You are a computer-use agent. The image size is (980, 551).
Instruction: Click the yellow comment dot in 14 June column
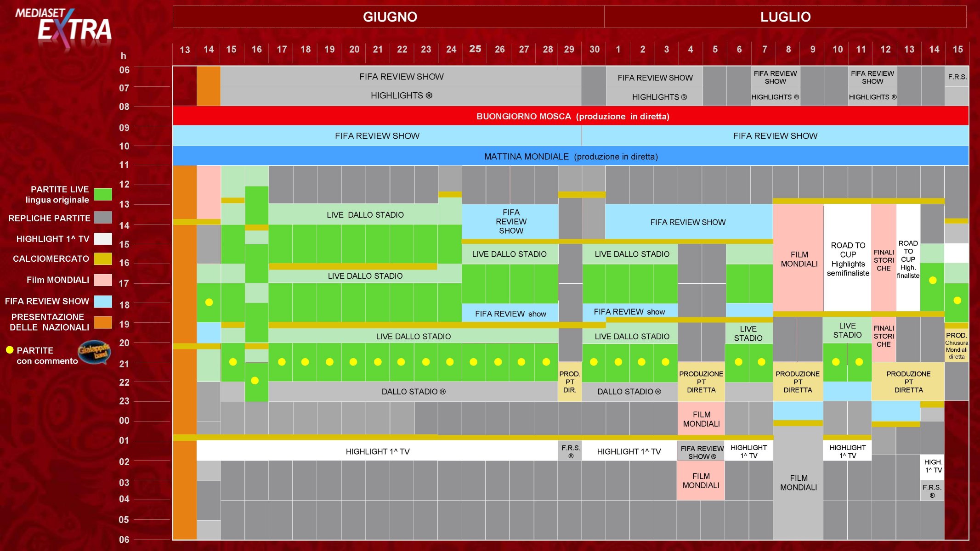click(209, 302)
